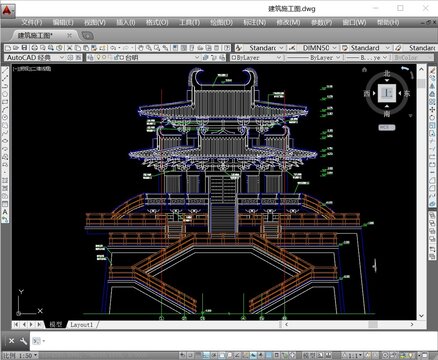
Task: Click the horizontal scrollbar thumb
Action: [373, 324]
